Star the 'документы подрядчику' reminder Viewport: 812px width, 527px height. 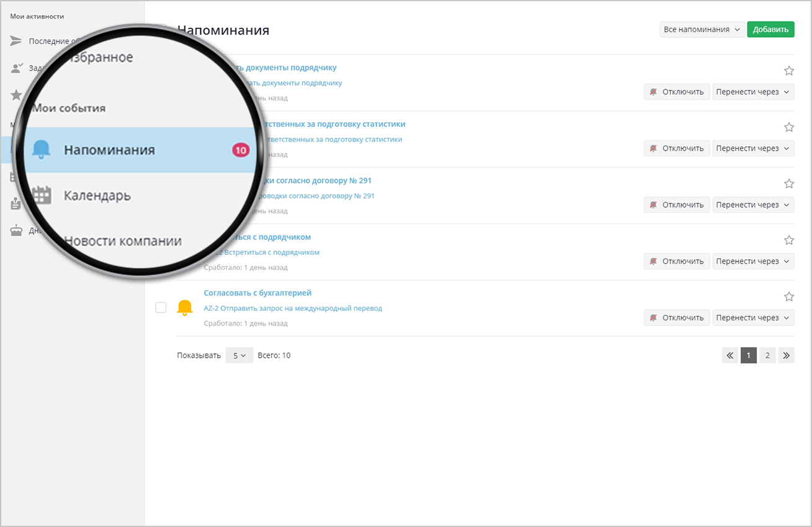click(789, 71)
